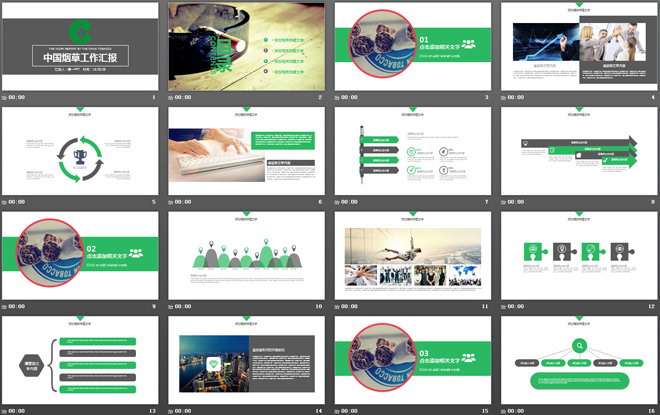Select slide 4 with two business photos

click(x=578, y=45)
